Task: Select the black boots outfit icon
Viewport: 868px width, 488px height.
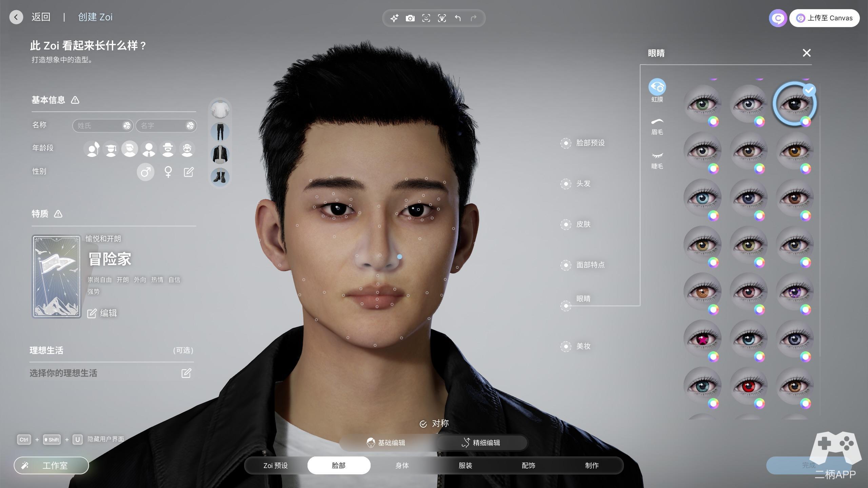Action: pyautogui.click(x=220, y=177)
